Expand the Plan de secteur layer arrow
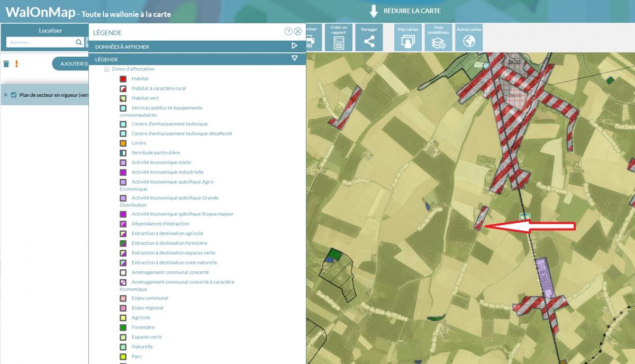Image resolution: width=635 pixels, height=364 pixels. click(6, 95)
